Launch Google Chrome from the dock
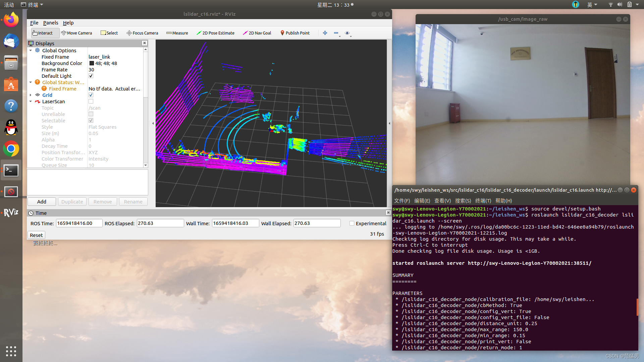The width and height of the screenshot is (644, 362). [x=11, y=149]
